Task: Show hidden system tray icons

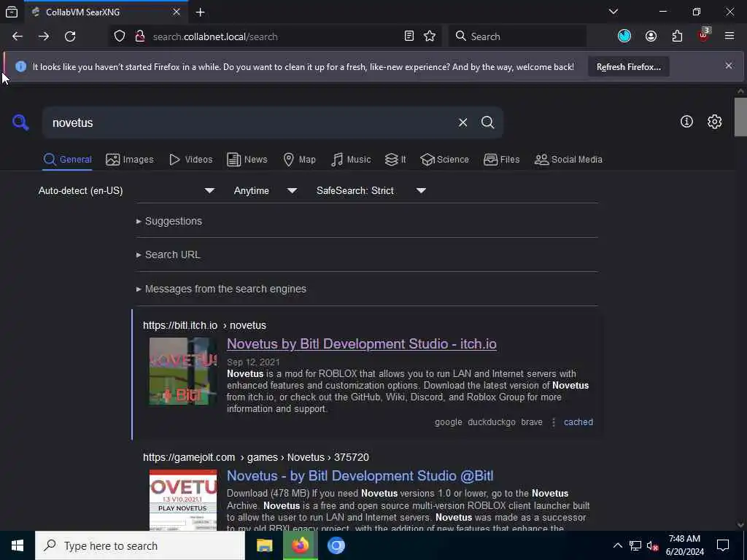Action: (617, 545)
